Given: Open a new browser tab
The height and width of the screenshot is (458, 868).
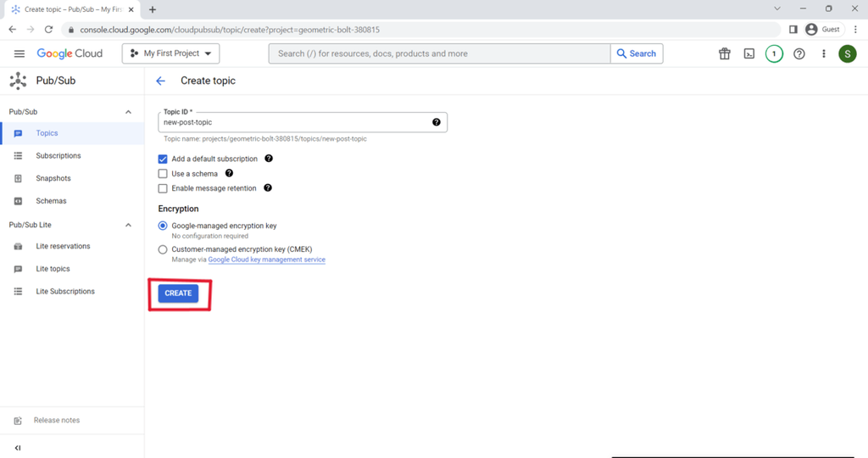Looking at the screenshot, I should pyautogui.click(x=153, y=9).
